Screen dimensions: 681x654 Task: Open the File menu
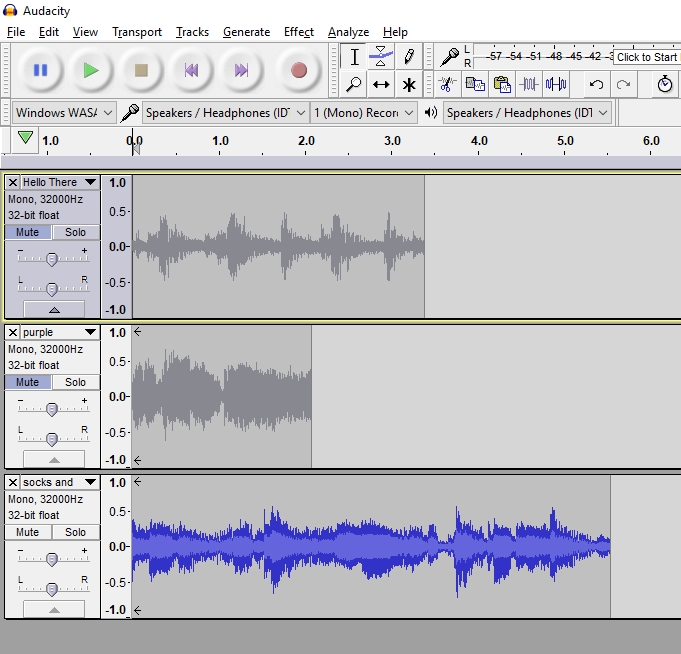coord(16,32)
